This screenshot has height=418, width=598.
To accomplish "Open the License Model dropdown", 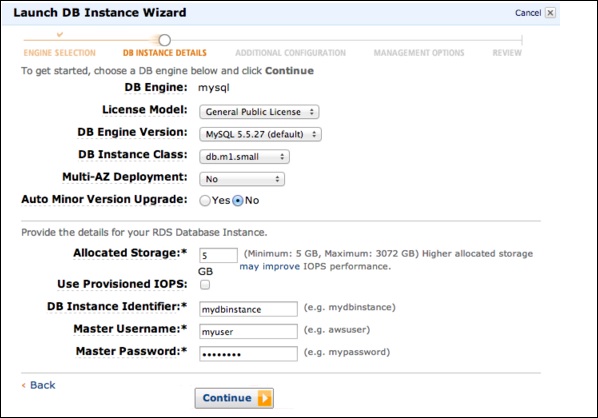I will point(259,112).
